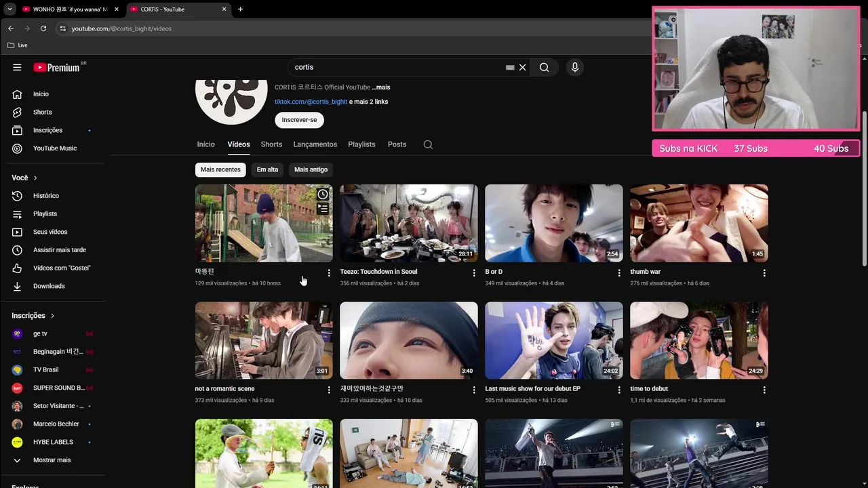Click the magnifier search button
The width and height of the screenshot is (868, 488).
pos(544,67)
